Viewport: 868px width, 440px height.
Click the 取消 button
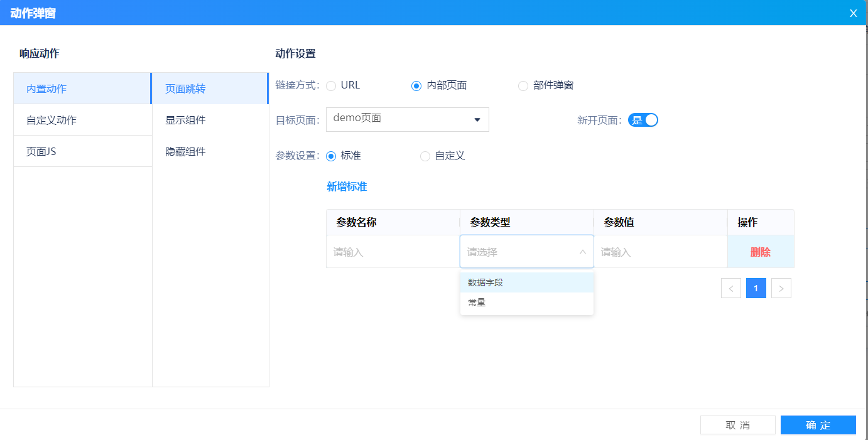737,425
